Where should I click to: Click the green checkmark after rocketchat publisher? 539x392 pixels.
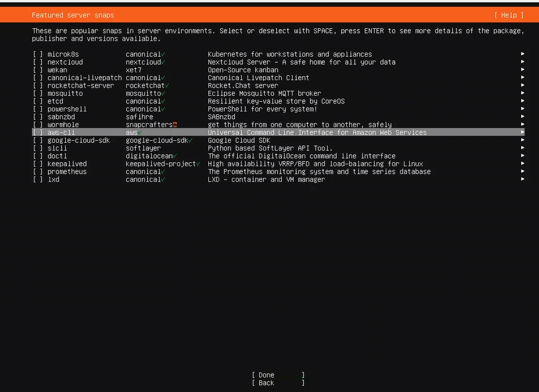[x=167, y=85]
